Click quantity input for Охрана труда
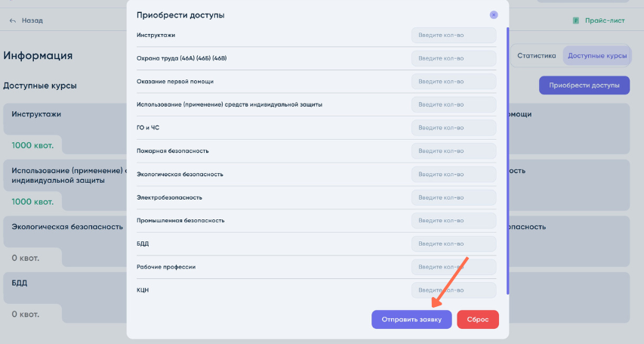 tap(454, 58)
